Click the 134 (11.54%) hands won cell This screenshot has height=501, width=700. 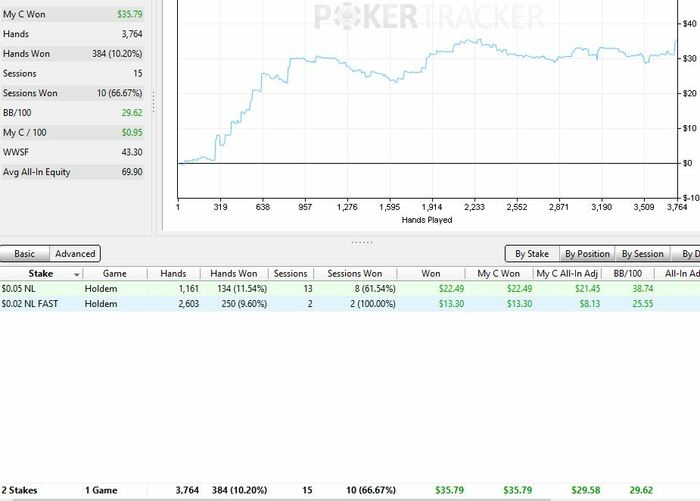click(x=242, y=289)
